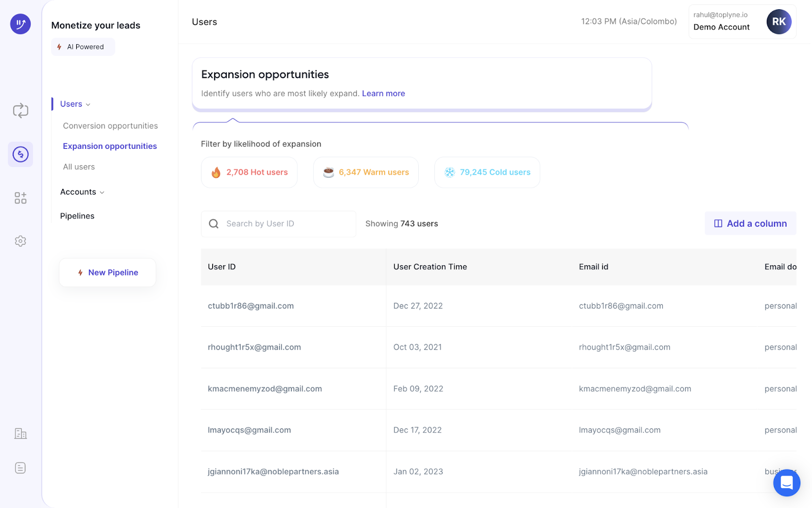812x508 pixels.
Task: Expand the Accounts menu chevron
Action: pos(102,193)
